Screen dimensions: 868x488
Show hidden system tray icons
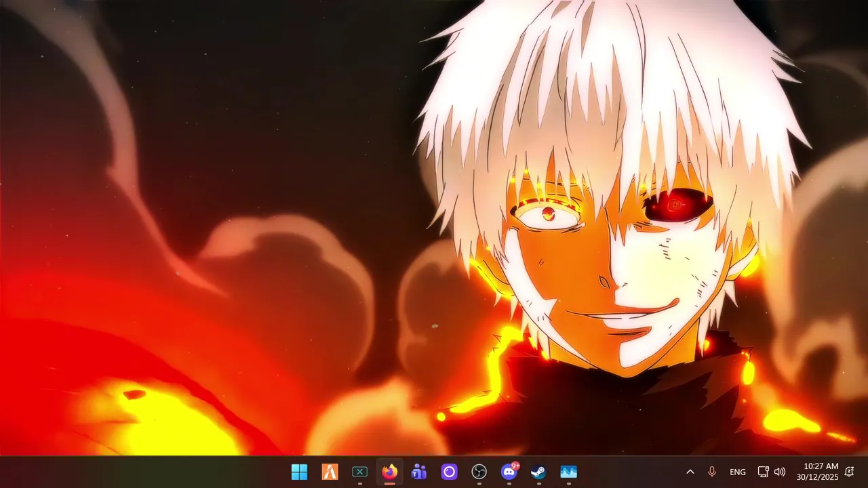point(690,472)
